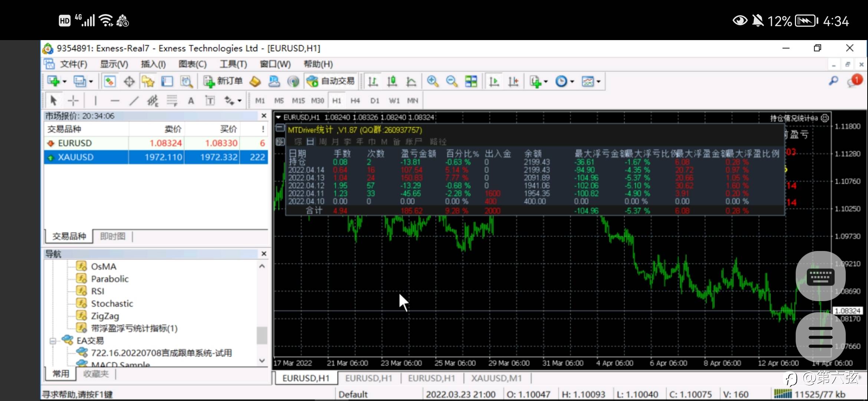Select the Text label tool (A)
This screenshot has height=401, width=868.
(191, 101)
